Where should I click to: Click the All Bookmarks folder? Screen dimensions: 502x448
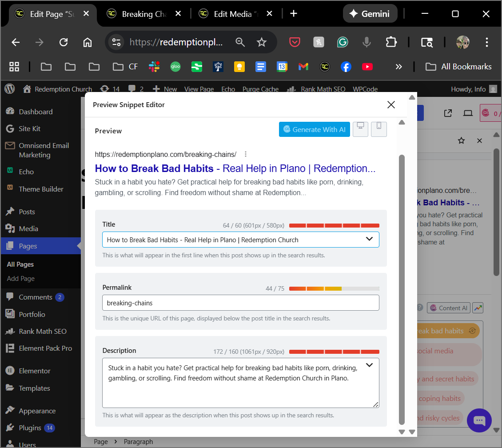(458, 67)
